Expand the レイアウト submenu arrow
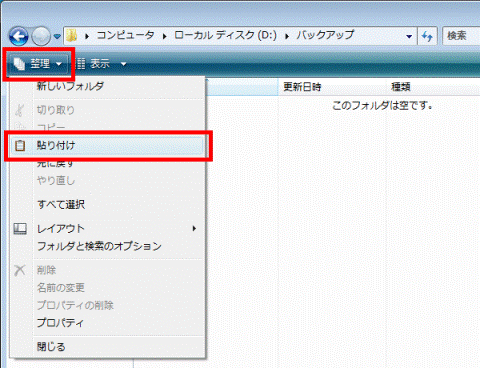Viewport: 480px width, 368px height. click(x=194, y=229)
